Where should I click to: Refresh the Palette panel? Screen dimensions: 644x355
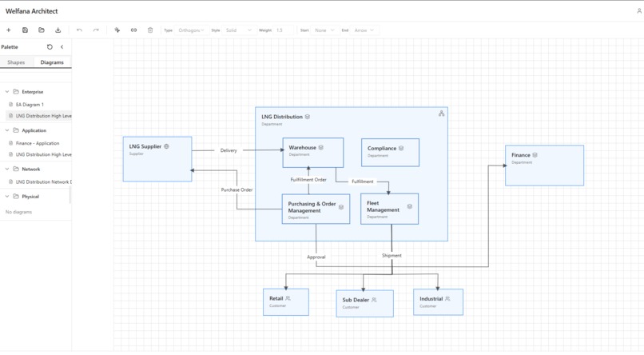click(50, 47)
